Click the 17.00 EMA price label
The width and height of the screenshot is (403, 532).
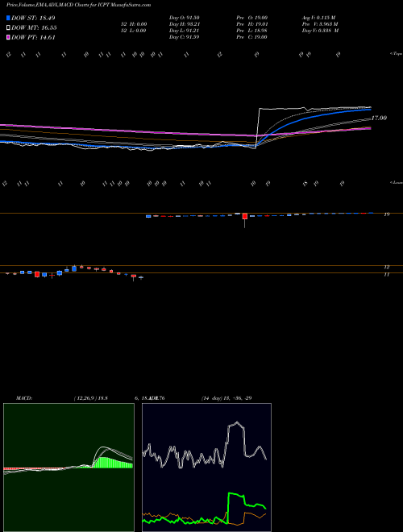click(x=379, y=118)
